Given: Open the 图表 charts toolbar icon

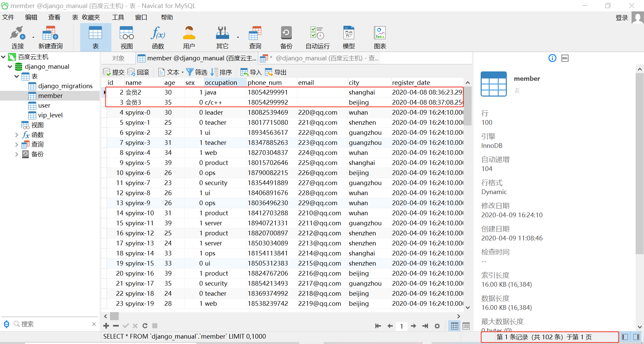Looking at the screenshot, I should [x=380, y=37].
